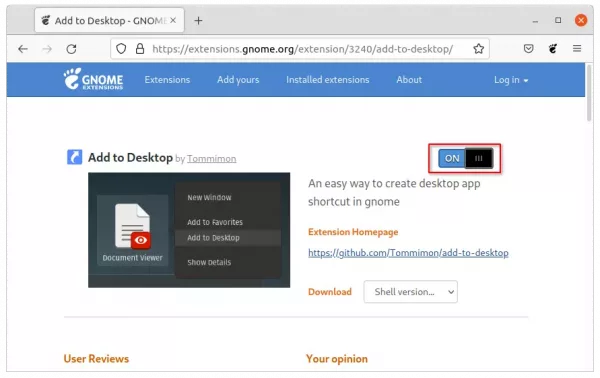Select the Add to Desktop browser tab

tap(109, 21)
